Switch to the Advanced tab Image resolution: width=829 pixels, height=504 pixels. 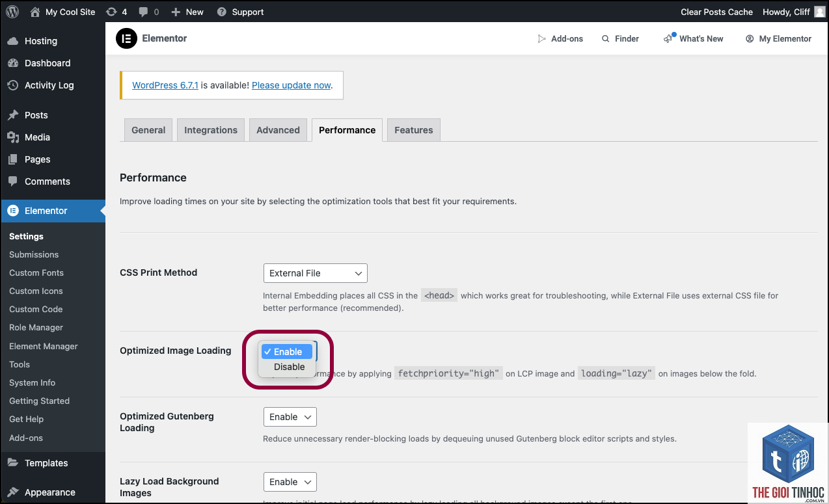pyautogui.click(x=278, y=130)
